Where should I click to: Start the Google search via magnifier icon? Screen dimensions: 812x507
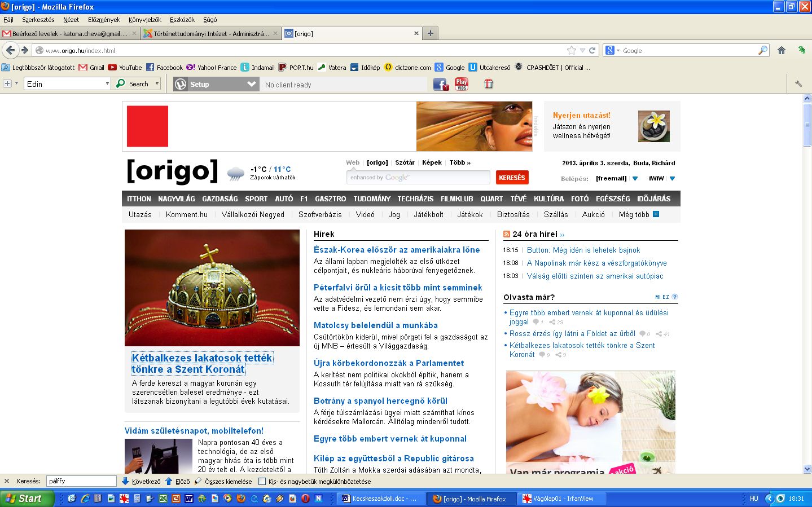click(x=763, y=50)
